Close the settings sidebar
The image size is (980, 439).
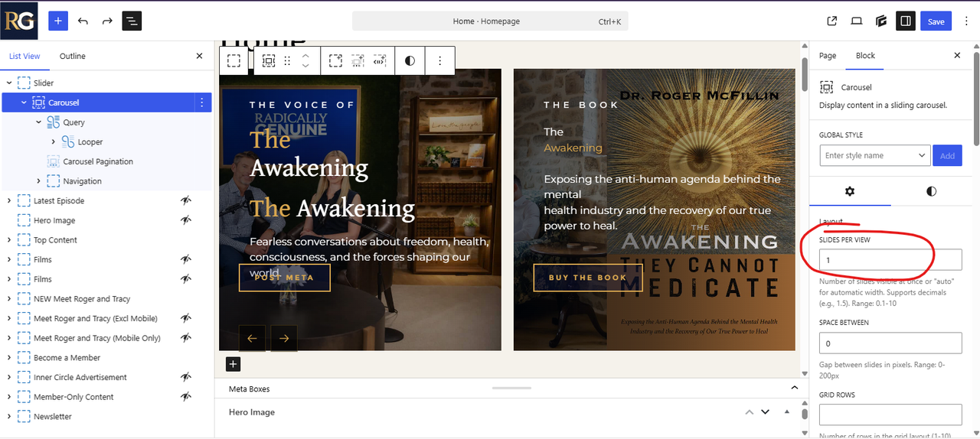(957, 56)
